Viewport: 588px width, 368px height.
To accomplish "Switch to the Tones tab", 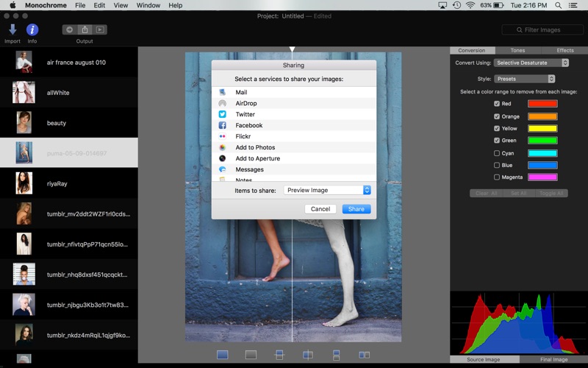I will click(x=518, y=51).
